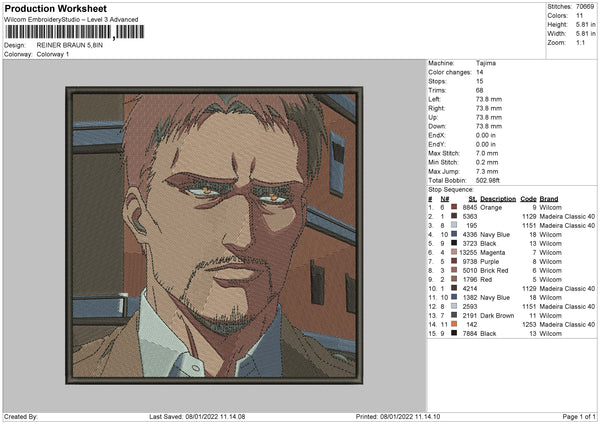This screenshot has height=424, width=600.
Task: Click the Max Jump value "7.3 mm"
Action: point(487,171)
